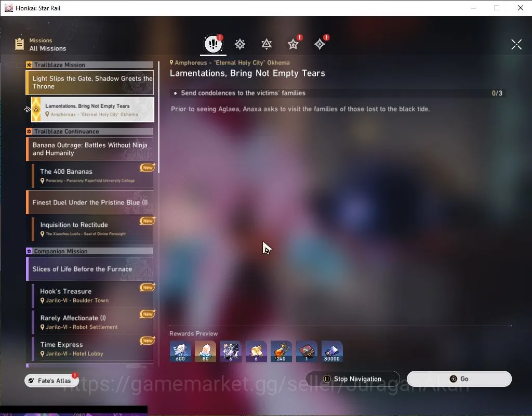This screenshot has height=416, width=532.
Task: Click the reward icon with quantity 1
Action: (307, 352)
